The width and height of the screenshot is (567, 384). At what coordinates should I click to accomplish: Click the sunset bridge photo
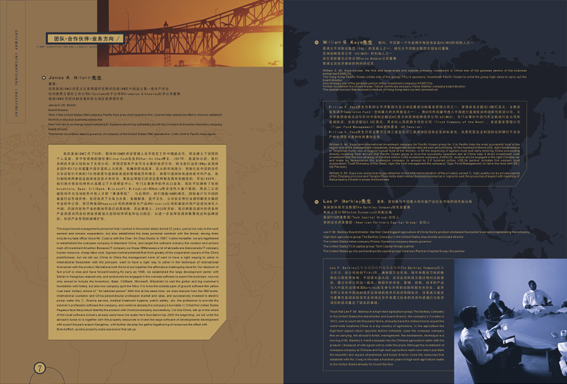click(x=196, y=33)
